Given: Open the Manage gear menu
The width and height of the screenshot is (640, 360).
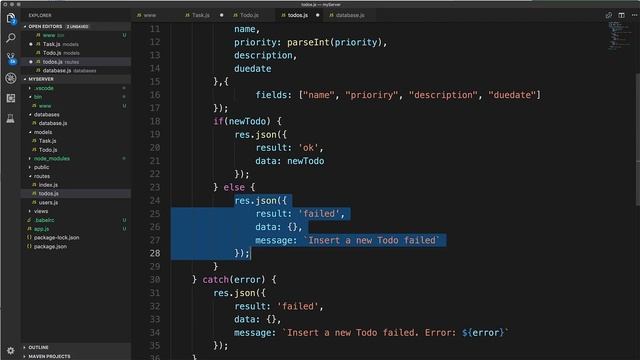Looking at the screenshot, I should [x=11, y=351].
